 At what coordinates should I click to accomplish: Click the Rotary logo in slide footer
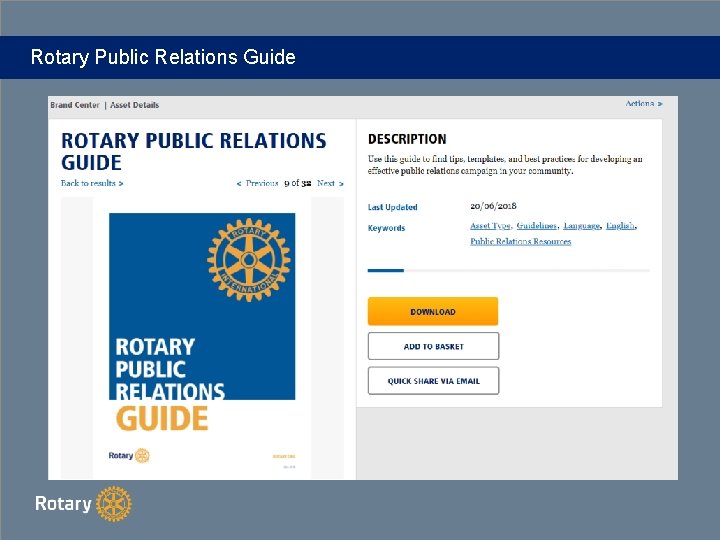coord(84,504)
